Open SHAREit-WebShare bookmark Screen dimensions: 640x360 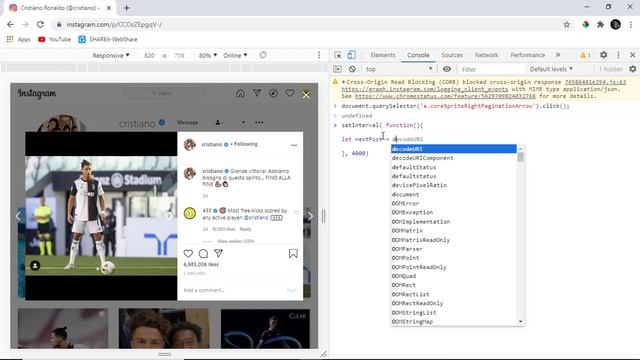(108, 39)
